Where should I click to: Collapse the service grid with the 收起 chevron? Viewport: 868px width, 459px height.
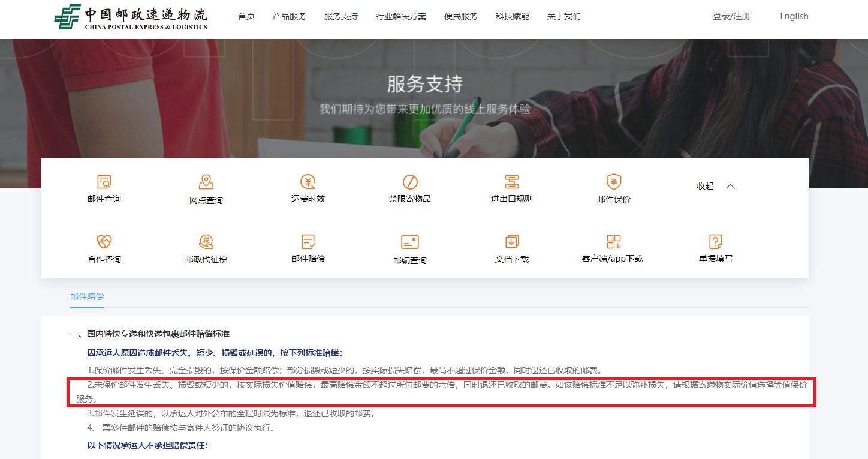730,186
